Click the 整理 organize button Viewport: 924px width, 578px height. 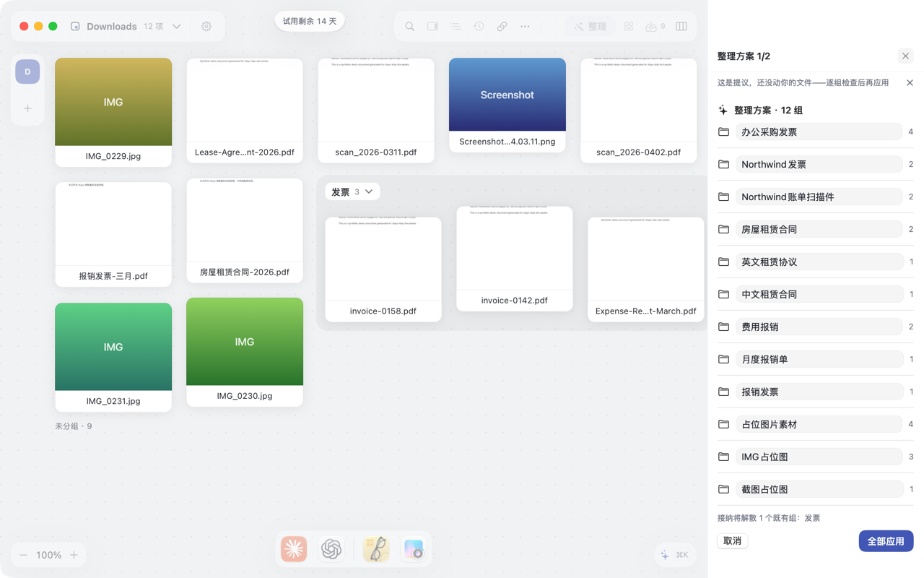[590, 27]
